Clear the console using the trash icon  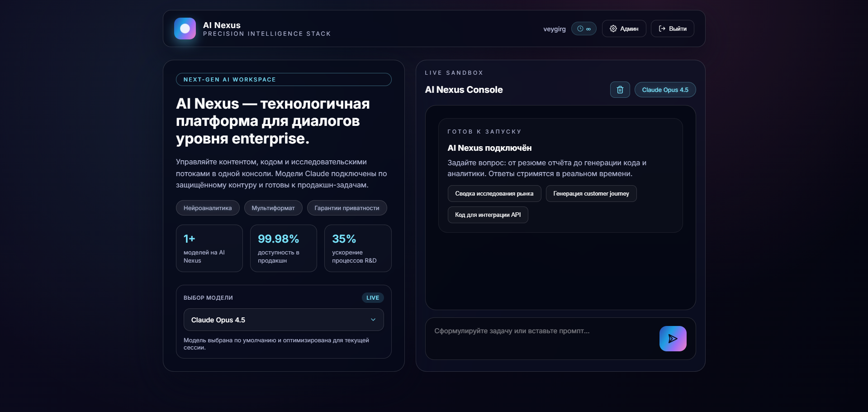619,90
